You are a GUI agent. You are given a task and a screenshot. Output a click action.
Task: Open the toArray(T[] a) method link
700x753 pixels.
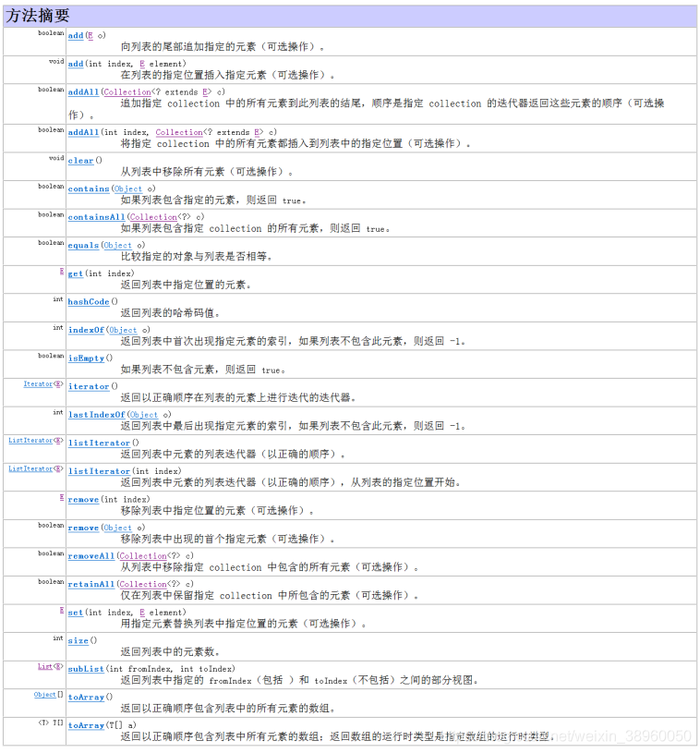click(86, 725)
